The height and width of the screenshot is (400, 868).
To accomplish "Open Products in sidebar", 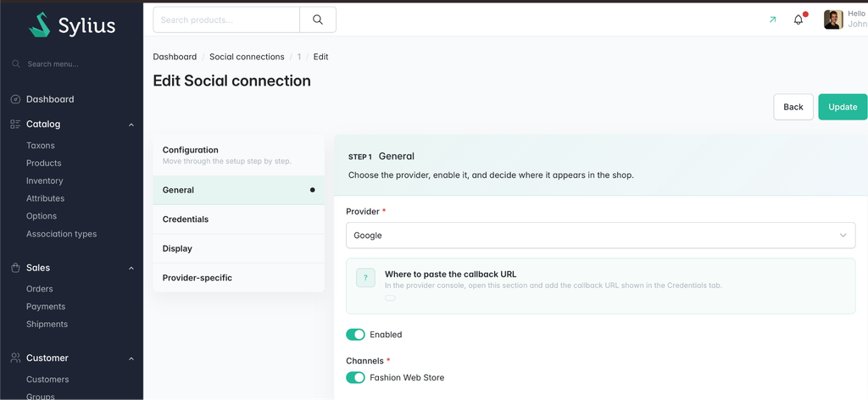I will (44, 164).
